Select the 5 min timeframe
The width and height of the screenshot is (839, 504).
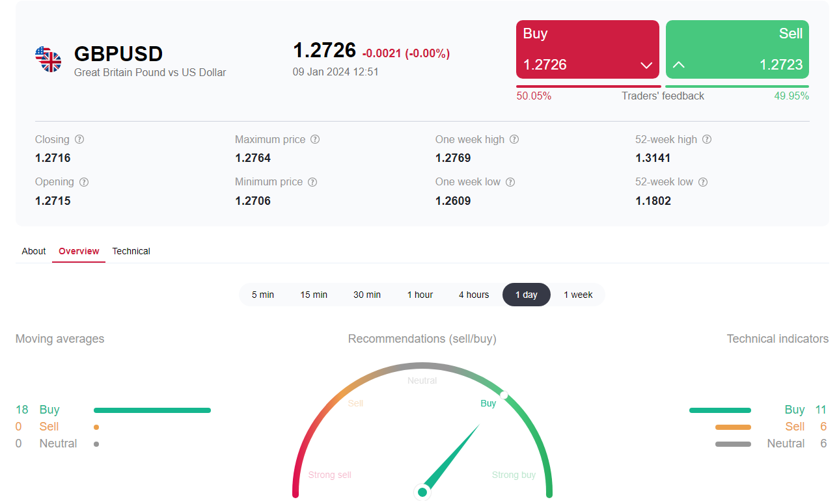[263, 295]
